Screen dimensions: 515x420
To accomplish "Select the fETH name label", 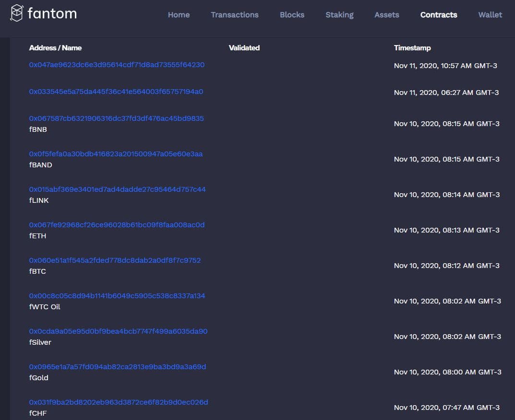I will tap(37, 236).
